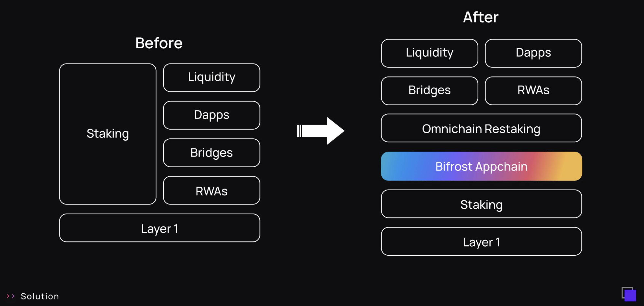Select the Layer 1 box under Before
This screenshot has width=644, height=306.
click(x=159, y=228)
